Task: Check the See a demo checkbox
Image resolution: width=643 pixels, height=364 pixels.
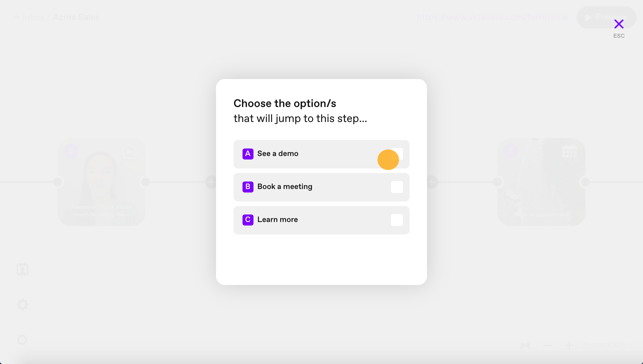Action: [397, 154]
